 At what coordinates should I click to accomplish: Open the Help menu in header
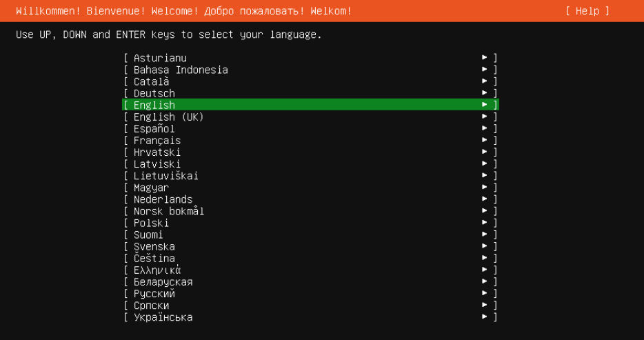587,11
